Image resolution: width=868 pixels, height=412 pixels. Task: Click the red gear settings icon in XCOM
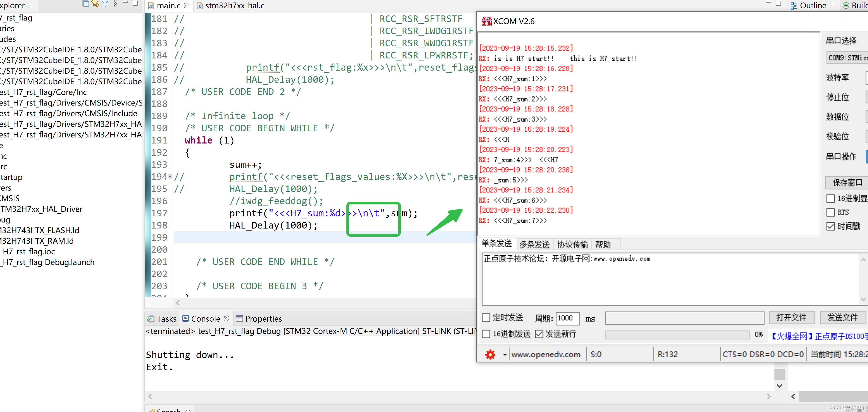pos(490,354)
